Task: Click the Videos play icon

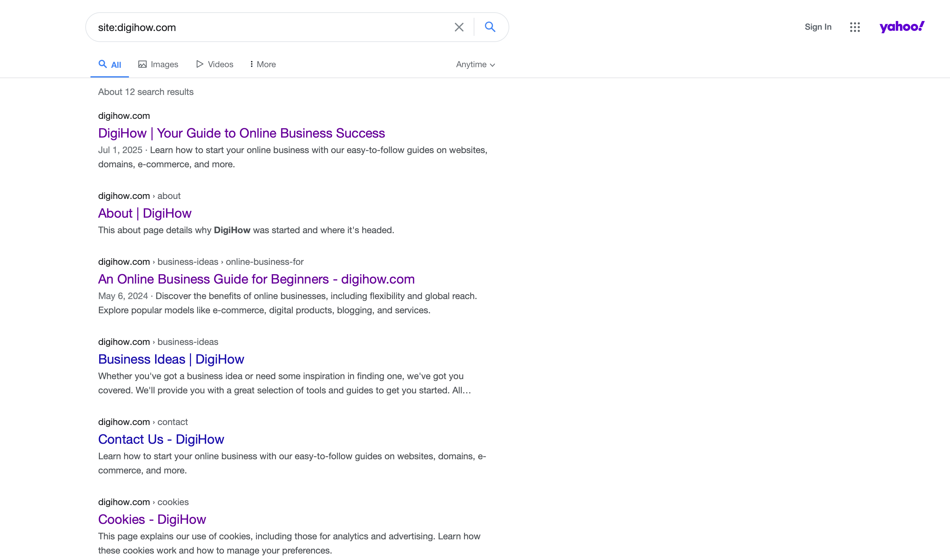Action: pyautogui.click(x=200, y=64)
